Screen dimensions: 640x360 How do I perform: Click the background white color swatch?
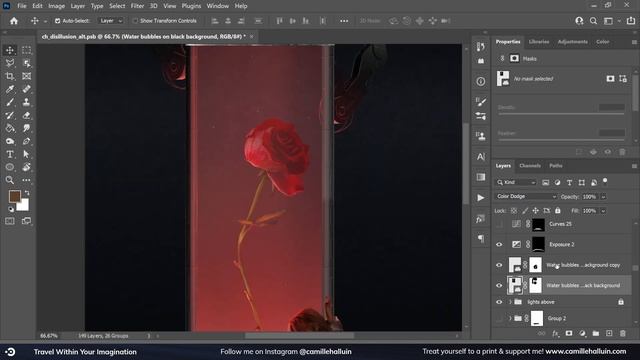click(23, 205)
